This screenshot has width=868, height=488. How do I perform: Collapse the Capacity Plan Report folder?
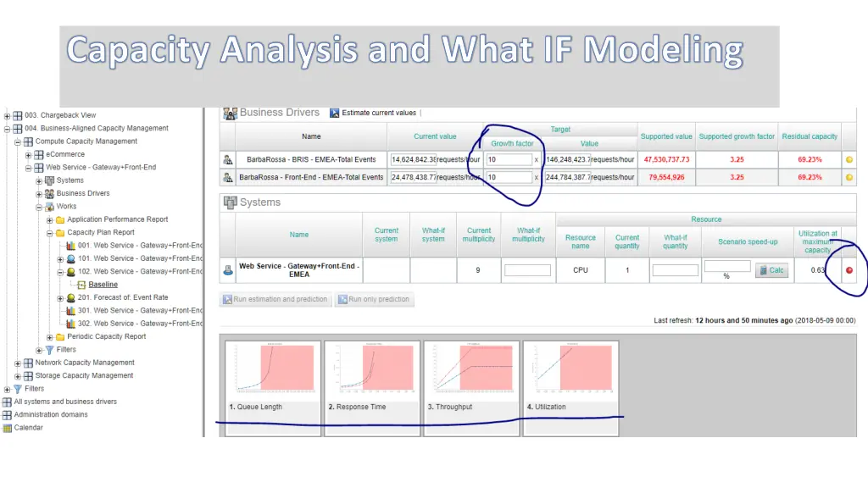(x=50, y=233)
